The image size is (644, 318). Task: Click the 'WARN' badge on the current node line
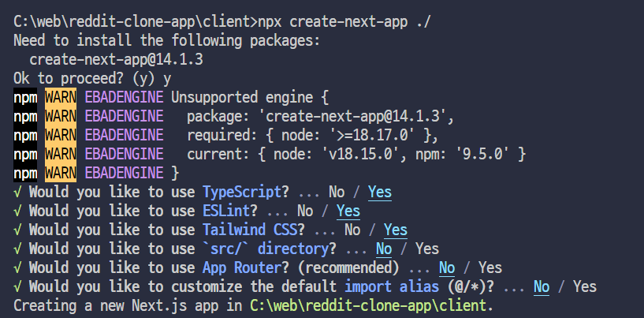(x=61, y=155)
